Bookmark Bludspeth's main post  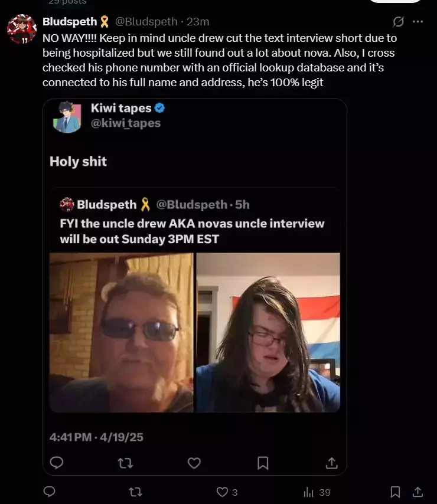tap(395, 492)
